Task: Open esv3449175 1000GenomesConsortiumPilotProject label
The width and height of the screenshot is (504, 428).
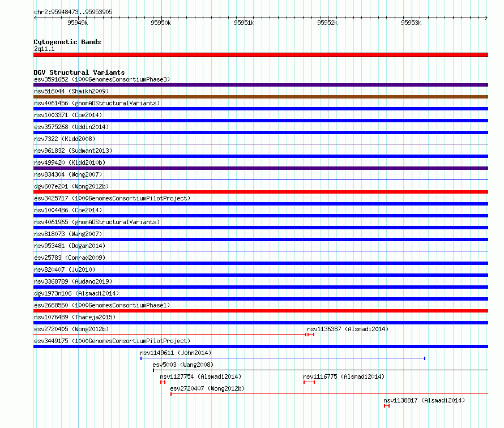Action: [x=112, y=341]
